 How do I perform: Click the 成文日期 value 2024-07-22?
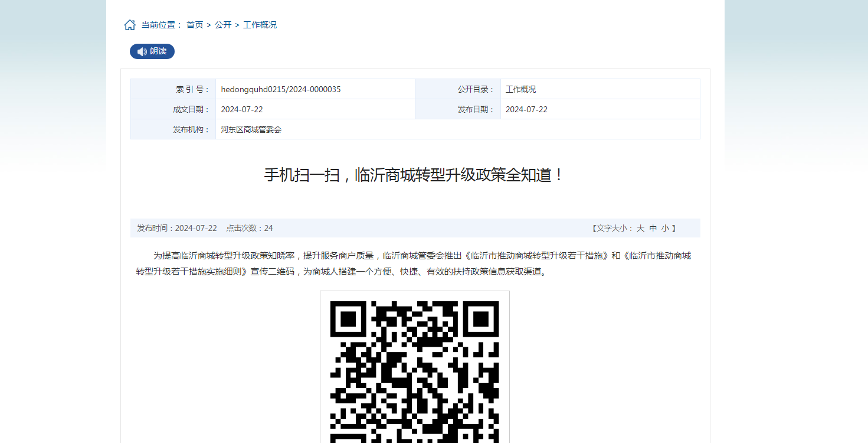pyautogui.click(x=242, y=109)
